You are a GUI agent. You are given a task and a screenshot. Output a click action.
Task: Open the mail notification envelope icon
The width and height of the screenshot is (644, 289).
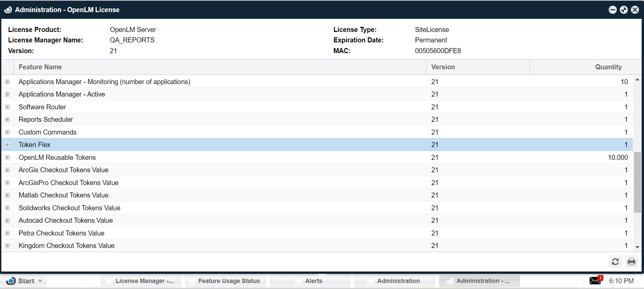(x=595, y=281)
